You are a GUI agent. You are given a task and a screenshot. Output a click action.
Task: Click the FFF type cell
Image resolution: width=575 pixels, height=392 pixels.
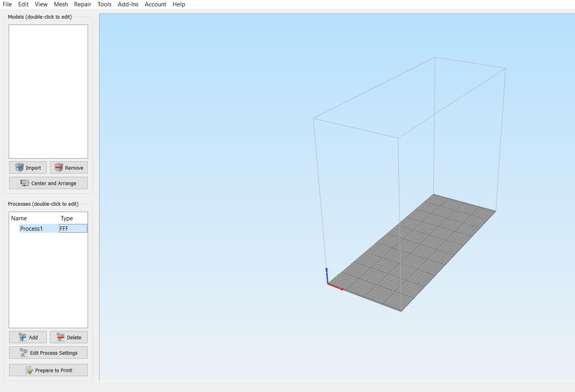tap(73, 229)
